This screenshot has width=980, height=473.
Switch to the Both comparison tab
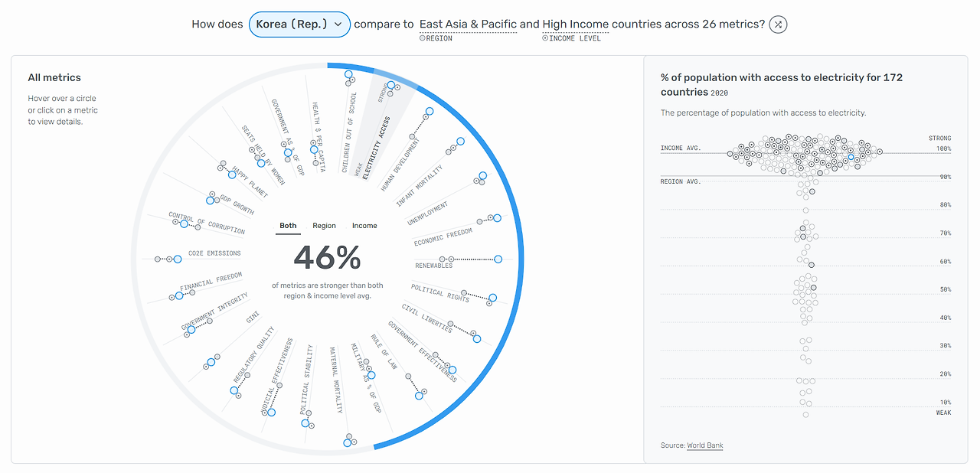[288, 226]
